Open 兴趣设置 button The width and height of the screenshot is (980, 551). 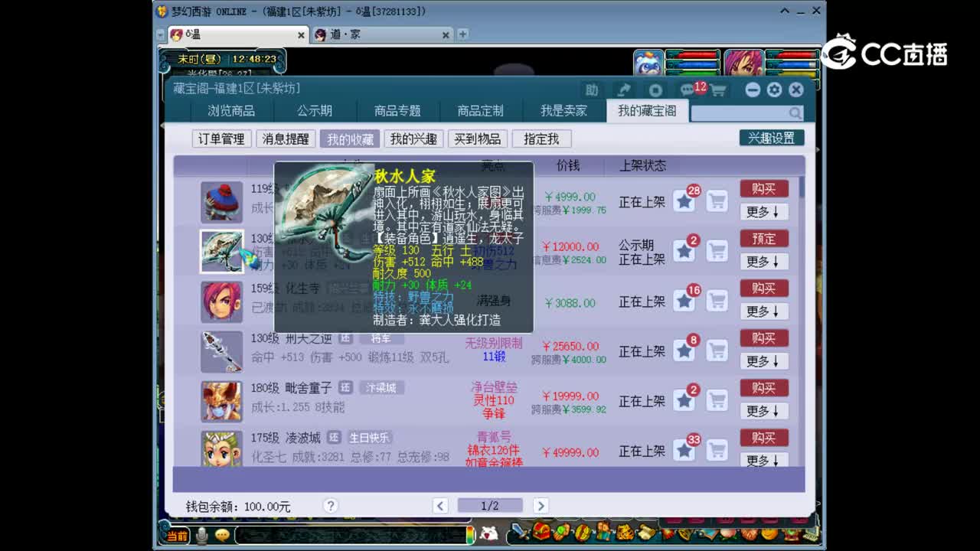pos(772,138)
